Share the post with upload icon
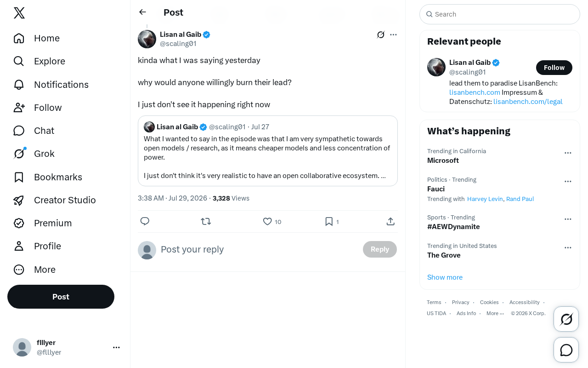This screenshot has height=368, width=588. [x=390, y=221]
